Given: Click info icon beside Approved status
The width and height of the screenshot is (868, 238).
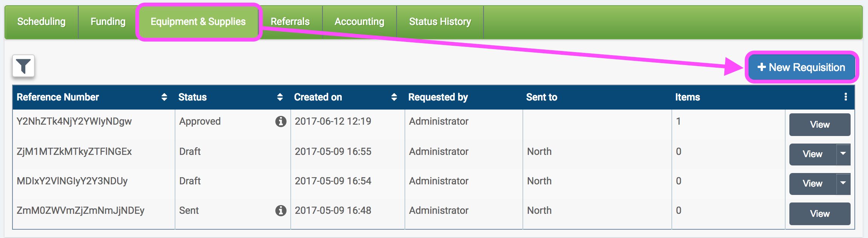Looking at the screenshot, I should click(x=281, y=121).
